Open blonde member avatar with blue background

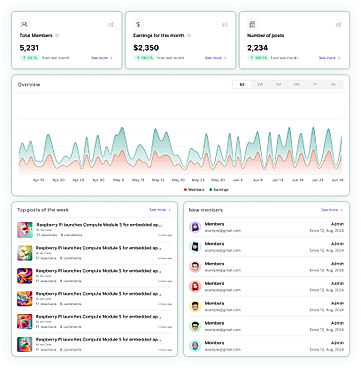(x=195, y=346)
